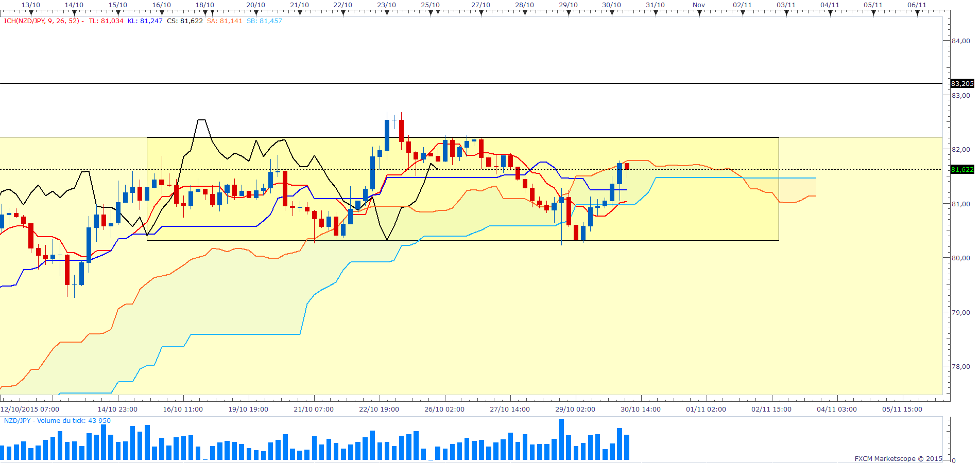The image size is (980, 463).
Task: Click the 03/11 date label on top axis
Action: coord(786,5)
